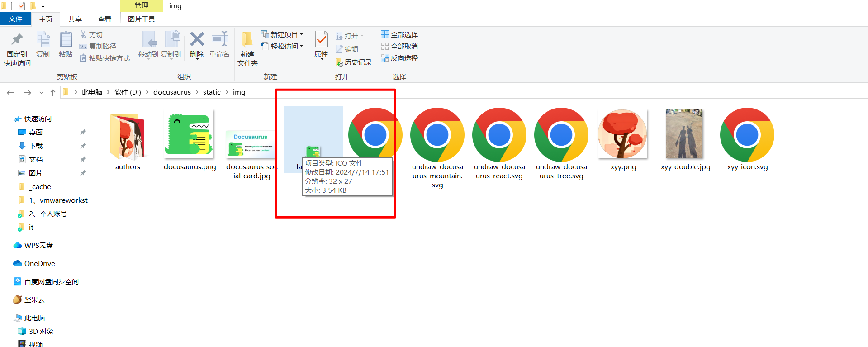Image resolution: width=868 pixels, height=347 pixels.
Task: Navigate to static in breadcrumb
Action: point(212,92)
